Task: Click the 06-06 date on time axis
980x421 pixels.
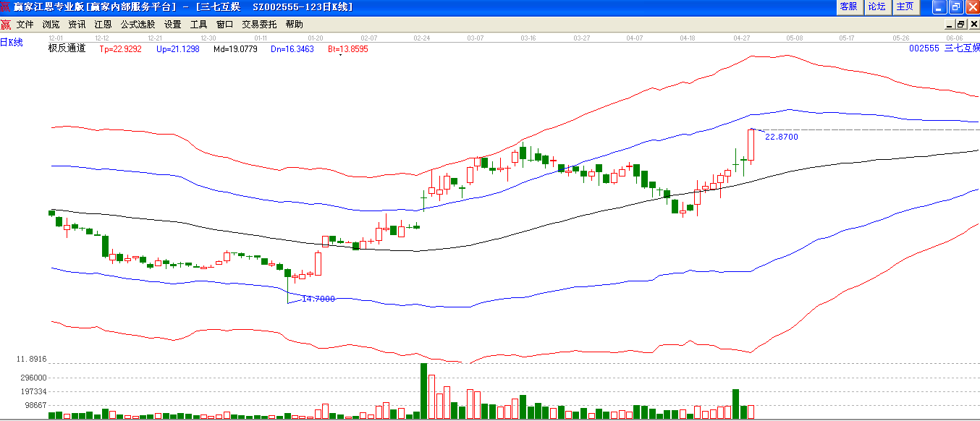Action: (955, 38)
